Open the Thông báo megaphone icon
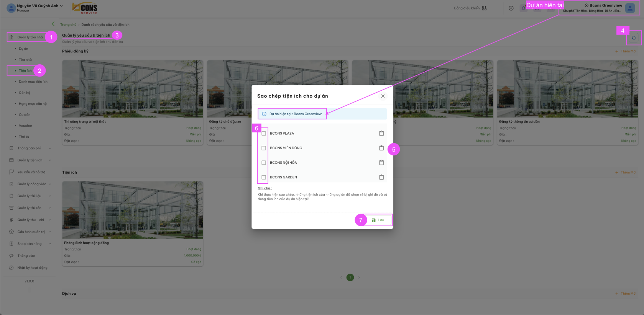The width and height of the screenshot is (644, 315). (x=11, y=256)
